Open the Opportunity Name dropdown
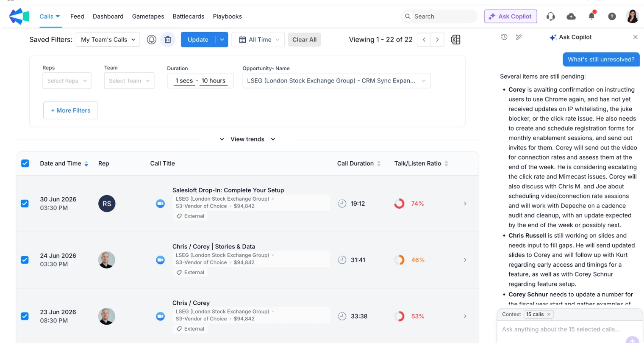644x353 pixels. pos(336,81)
